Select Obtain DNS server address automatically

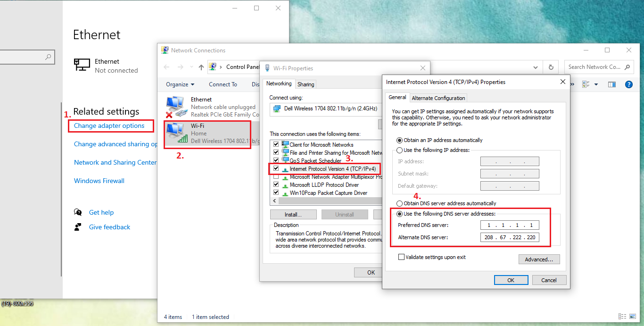tap(400, 203)
